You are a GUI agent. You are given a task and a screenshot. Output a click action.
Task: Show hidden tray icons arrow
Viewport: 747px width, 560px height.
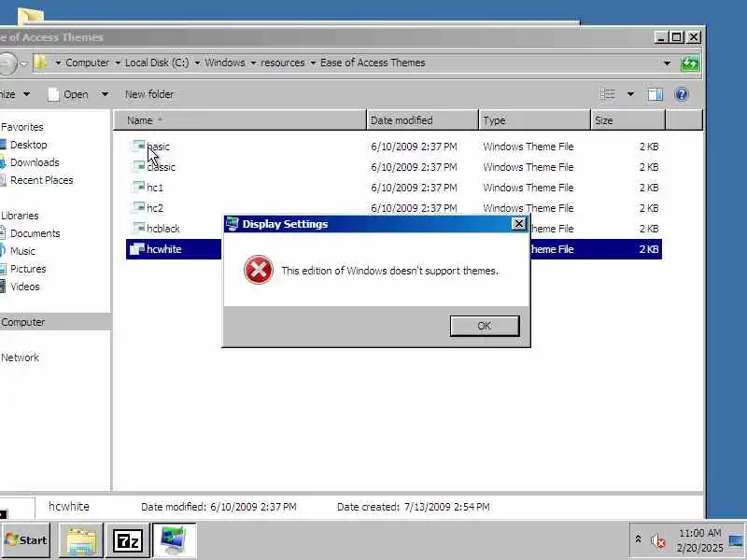[x=639, y=539]
